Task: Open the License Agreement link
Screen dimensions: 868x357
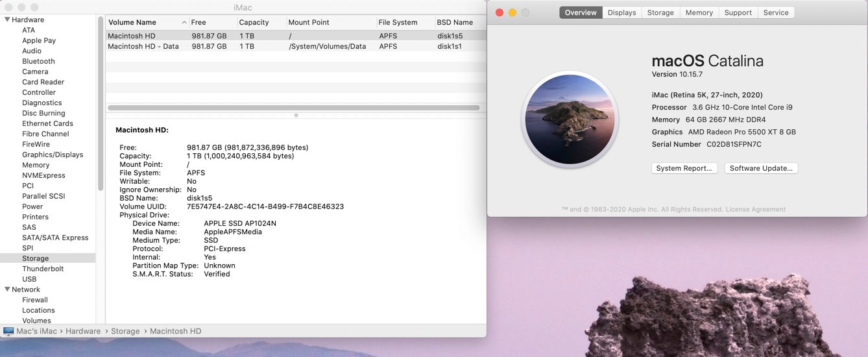Action: (x=755, y=210)
